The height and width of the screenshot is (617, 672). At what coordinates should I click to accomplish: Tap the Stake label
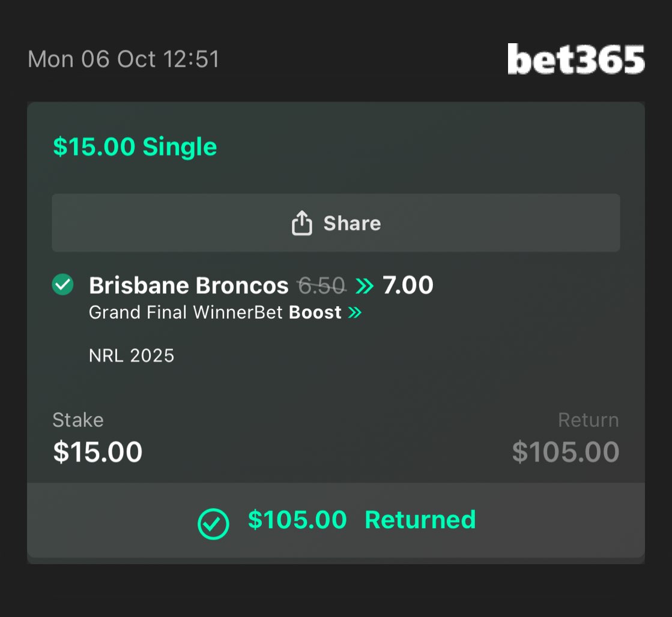point(78,420)
